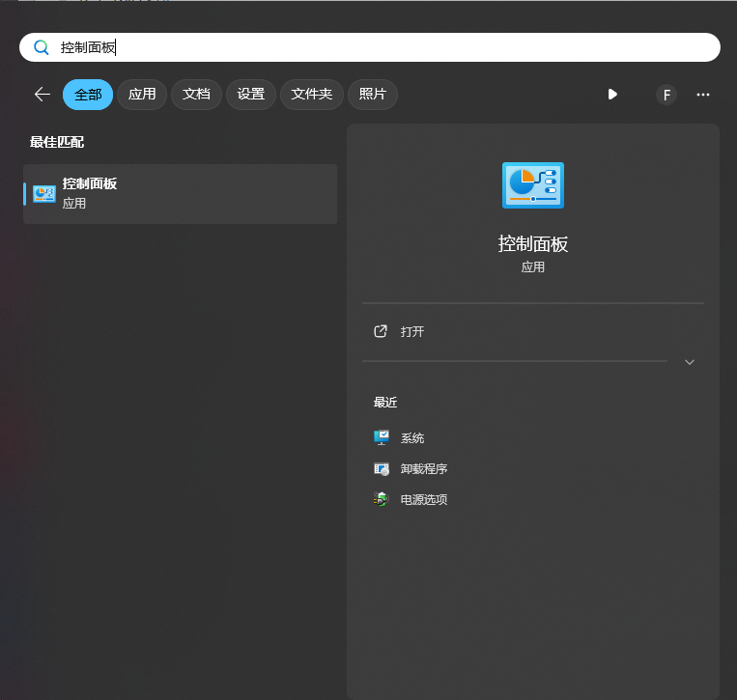Show only 照片 results
This screenshot has height=700, width=737.
(372, 94)
